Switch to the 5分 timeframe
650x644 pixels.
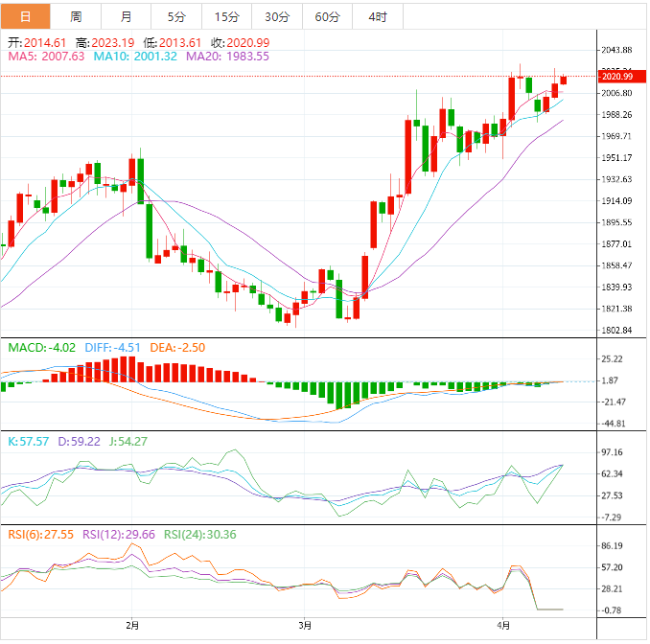pyautogui.click(x=177, y=17)
